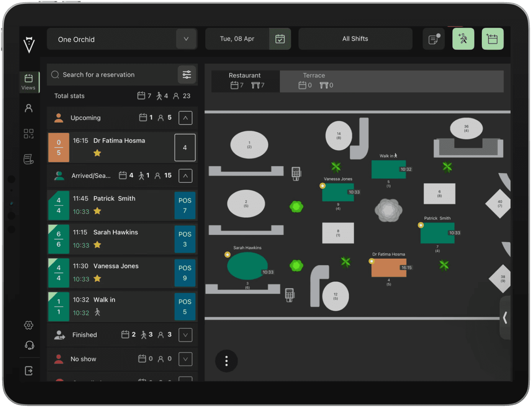Expand the Finished section
This screenshot has width=532, height=408.
[185, 335]
